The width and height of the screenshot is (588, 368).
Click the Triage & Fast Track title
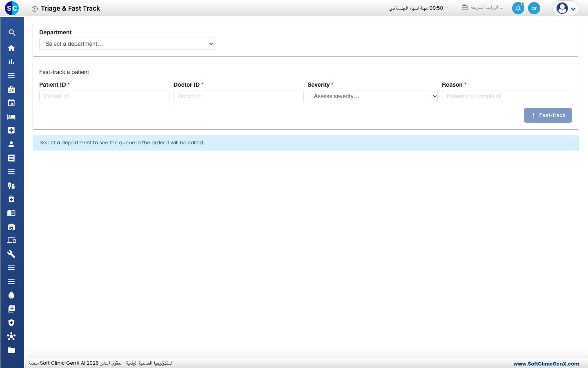coord(70,8)
